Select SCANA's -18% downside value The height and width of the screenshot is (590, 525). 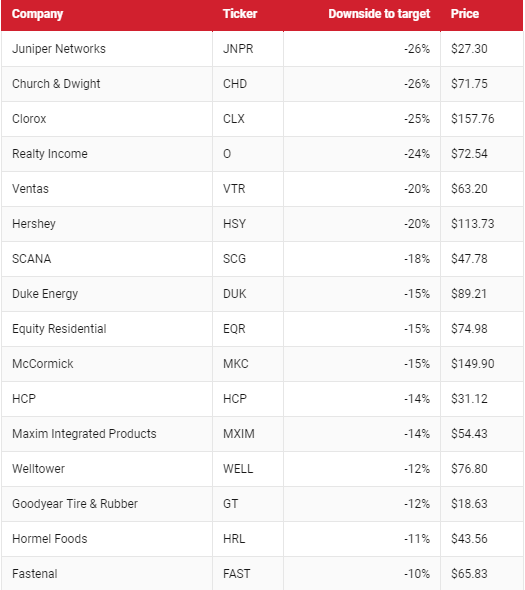point(417,259)
